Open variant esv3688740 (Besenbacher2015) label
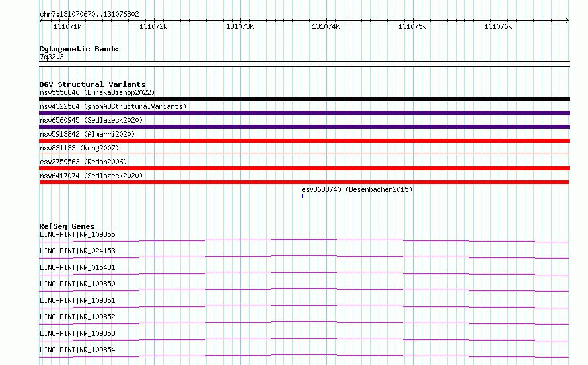Screen dimensions: 588x365 pyautogui.click(x=357, y=189)
